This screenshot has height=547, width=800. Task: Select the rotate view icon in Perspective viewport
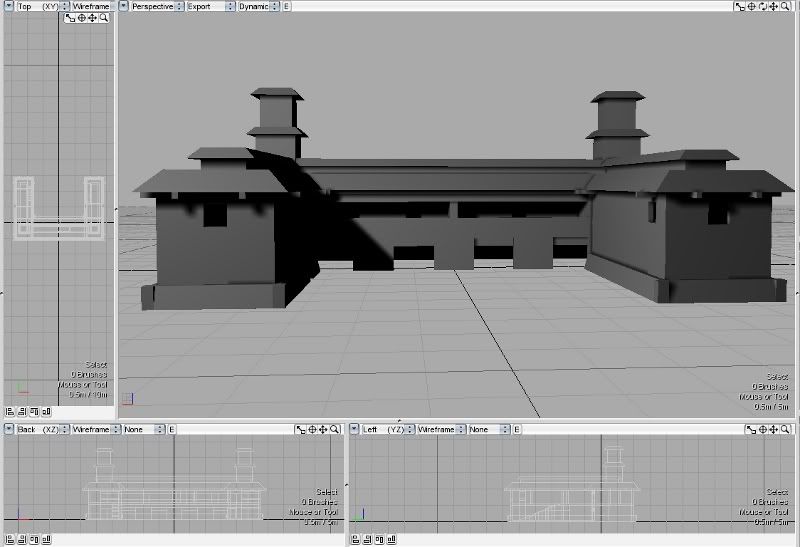[765, 6]
